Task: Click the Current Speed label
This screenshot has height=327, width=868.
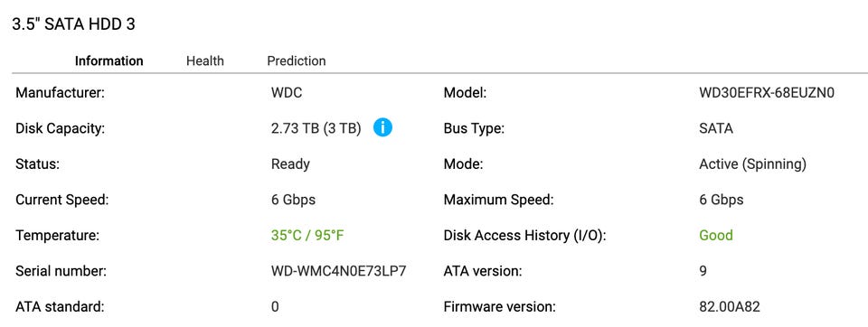Action: tap(62, 200)
